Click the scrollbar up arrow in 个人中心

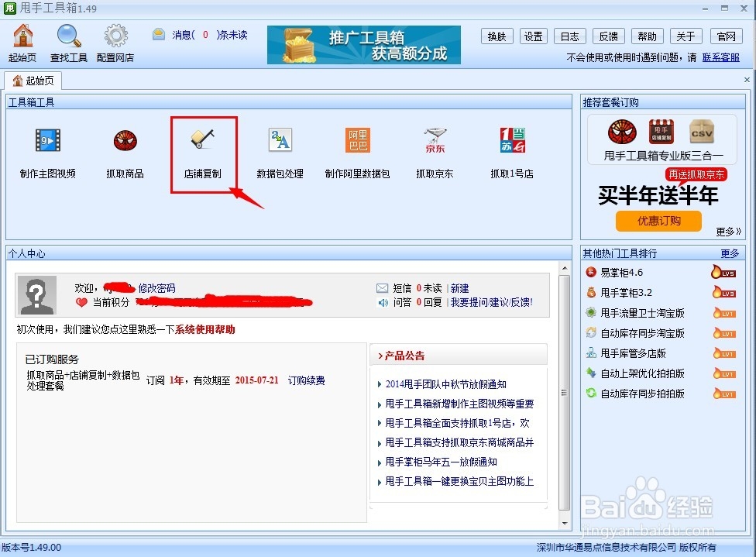click(564, 267)
